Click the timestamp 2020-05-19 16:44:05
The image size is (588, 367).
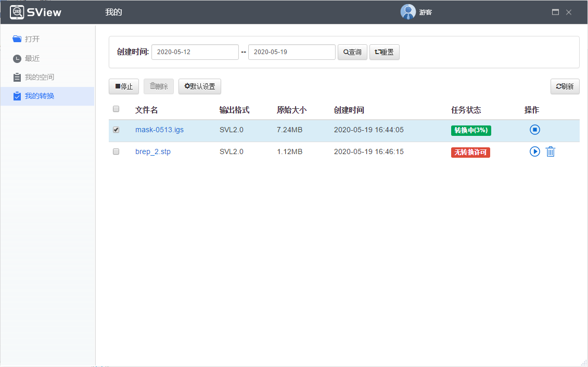click(369, 130)
